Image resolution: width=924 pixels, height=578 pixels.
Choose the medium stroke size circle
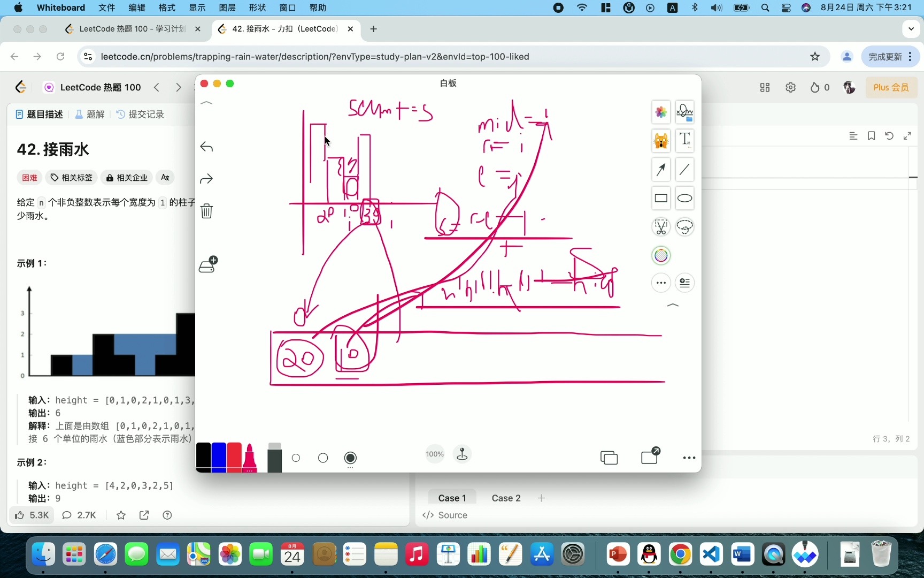click(323, 458)
